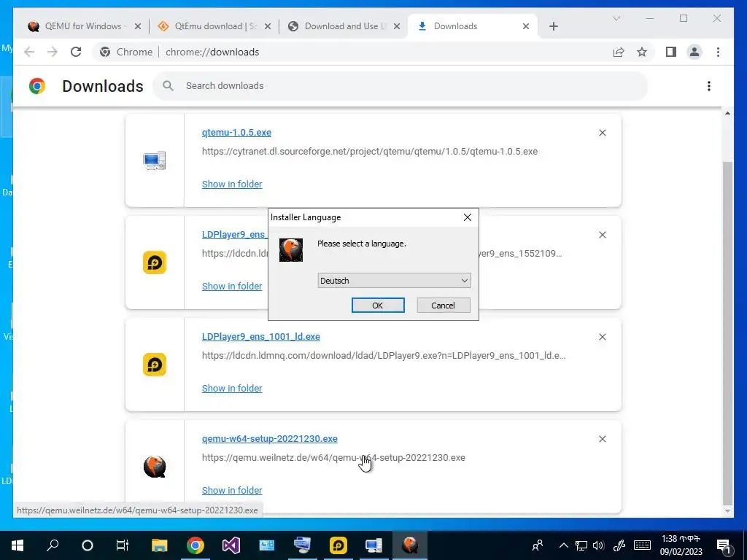Close the Download and Use tab

[397, 26]
